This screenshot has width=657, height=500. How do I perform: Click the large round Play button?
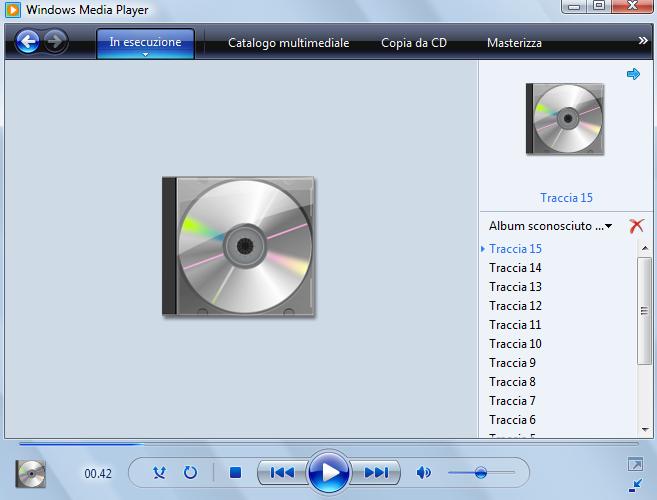(x=329, y=472)
